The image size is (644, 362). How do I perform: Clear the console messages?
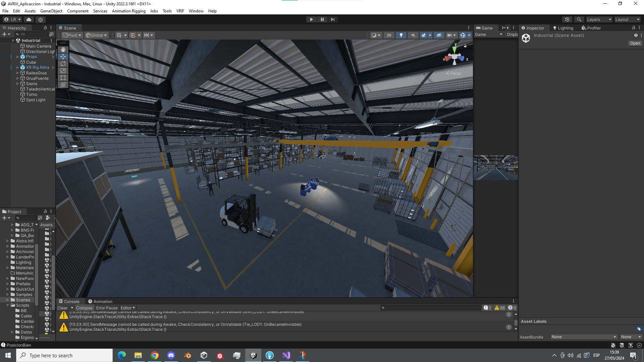point(62,308)
